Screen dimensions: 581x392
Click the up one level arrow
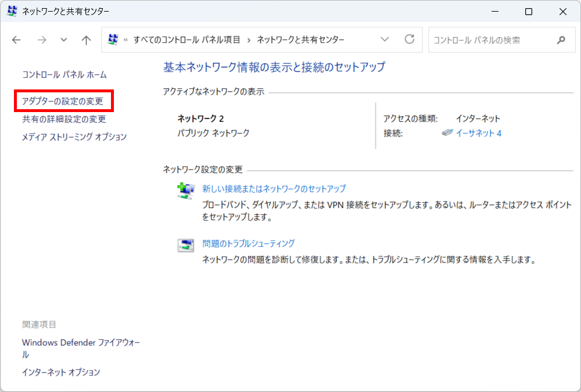point(86,39)
